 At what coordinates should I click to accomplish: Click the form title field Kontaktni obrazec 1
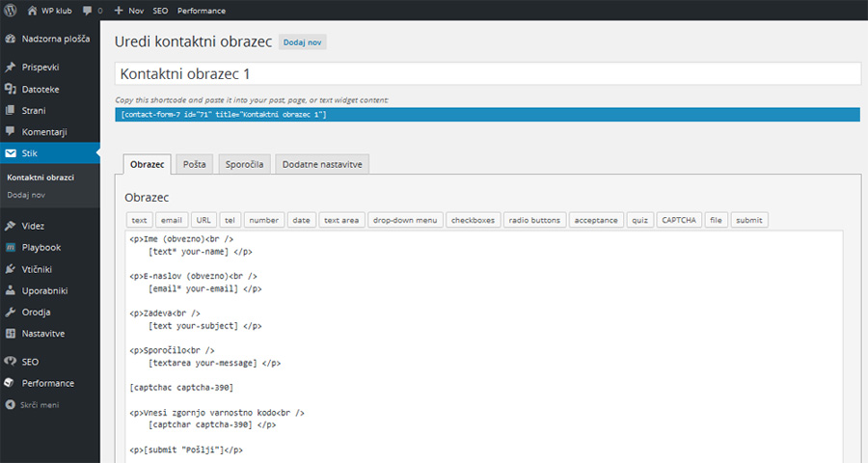pyautogui.click(x=486, y=74)
